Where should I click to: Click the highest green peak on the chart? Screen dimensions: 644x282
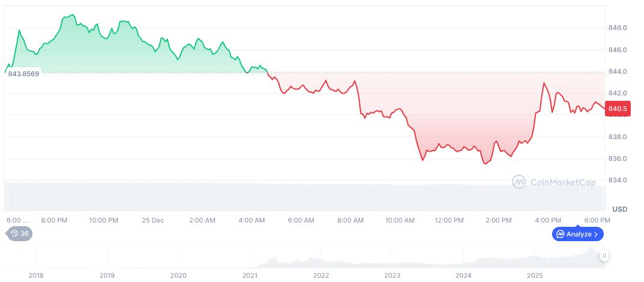[73, 15]
